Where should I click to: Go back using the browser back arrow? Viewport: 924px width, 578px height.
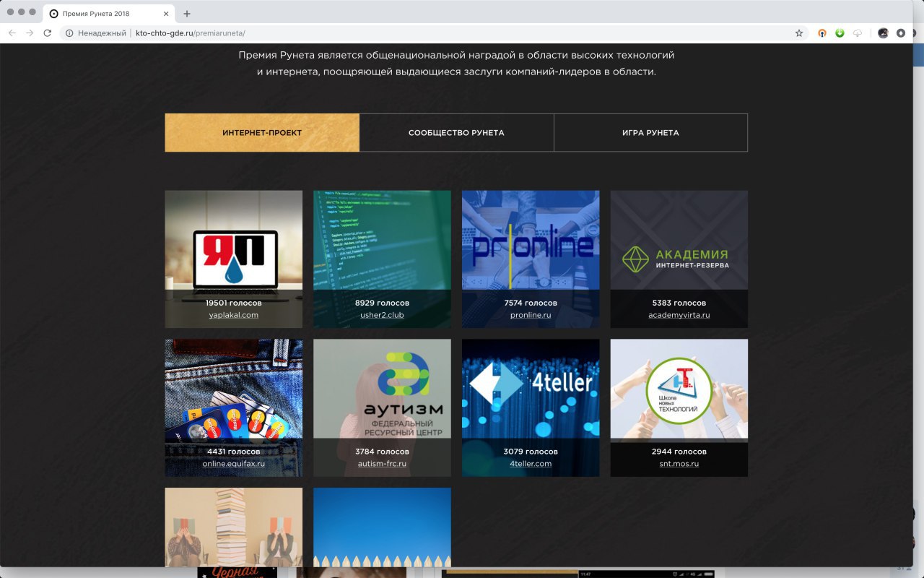(12, 33)
